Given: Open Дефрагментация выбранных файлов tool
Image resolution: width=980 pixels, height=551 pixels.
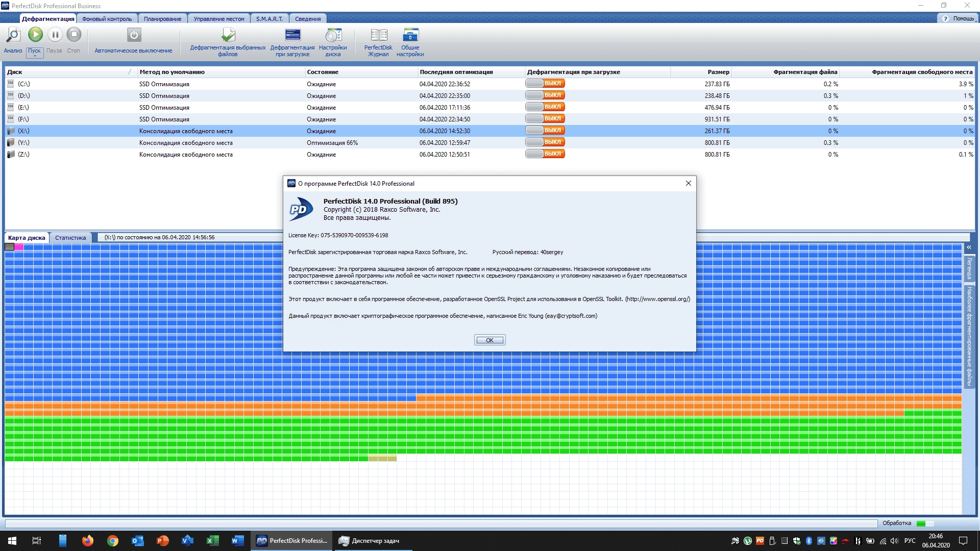Looking at the screenshot, I should tap(228, 35).
